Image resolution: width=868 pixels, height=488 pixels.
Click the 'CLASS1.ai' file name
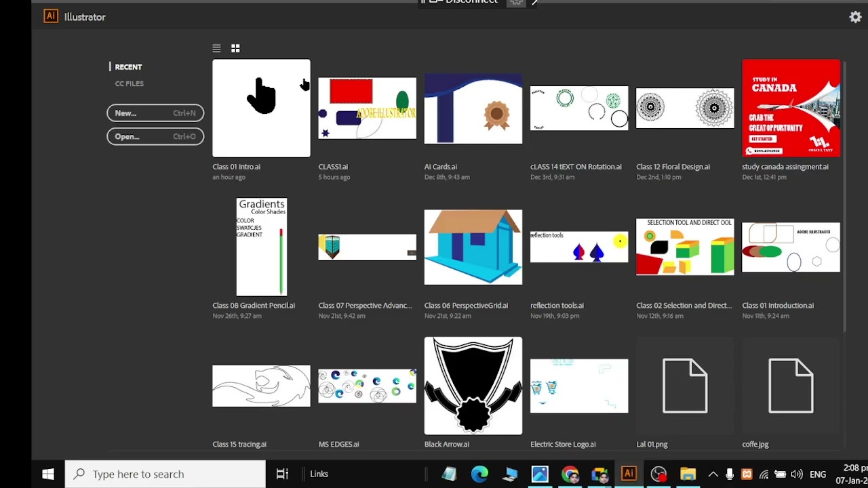[333, 167]
